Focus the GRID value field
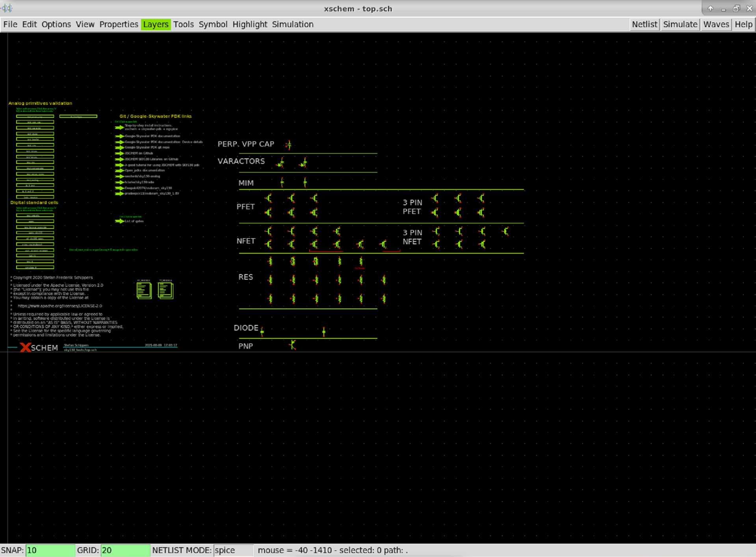756x557 pixels. [x=125, y=550]
